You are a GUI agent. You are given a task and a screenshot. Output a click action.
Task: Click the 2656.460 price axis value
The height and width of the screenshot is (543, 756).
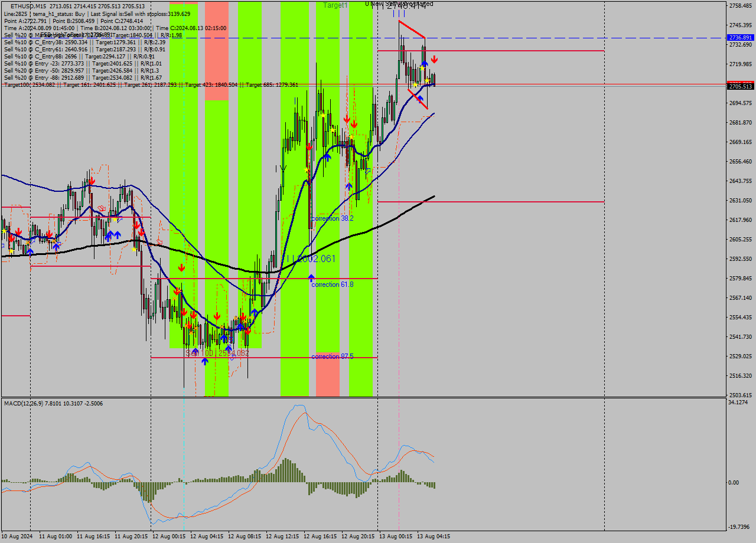click(741, 161)
